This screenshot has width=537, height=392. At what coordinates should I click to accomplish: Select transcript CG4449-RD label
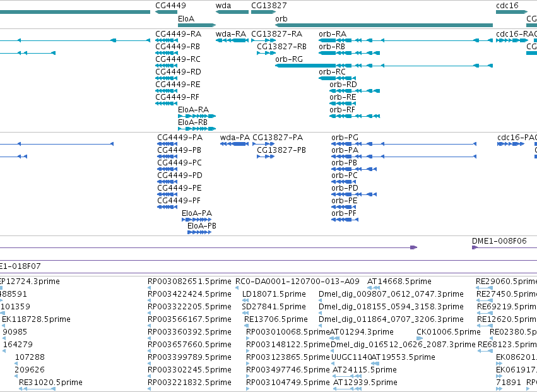coord(178,72)
